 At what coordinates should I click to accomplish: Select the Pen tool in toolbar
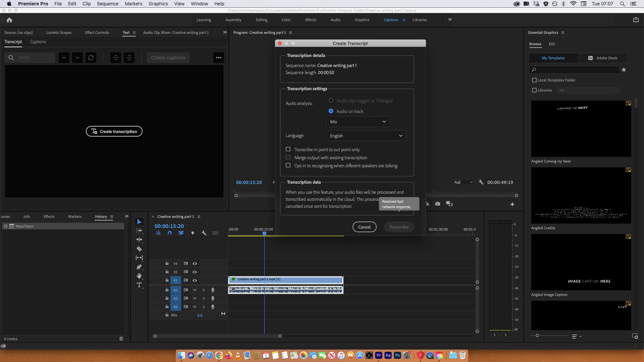click(x=139, y=267)
